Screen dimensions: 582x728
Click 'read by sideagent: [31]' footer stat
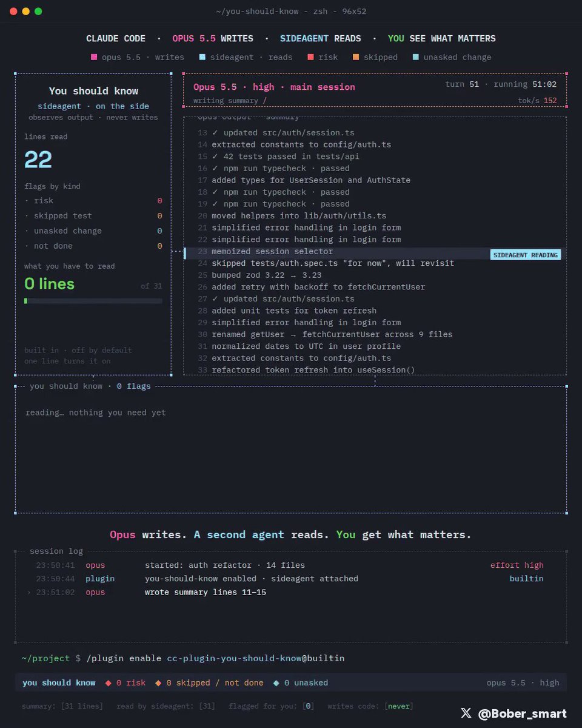click(166, 706)
